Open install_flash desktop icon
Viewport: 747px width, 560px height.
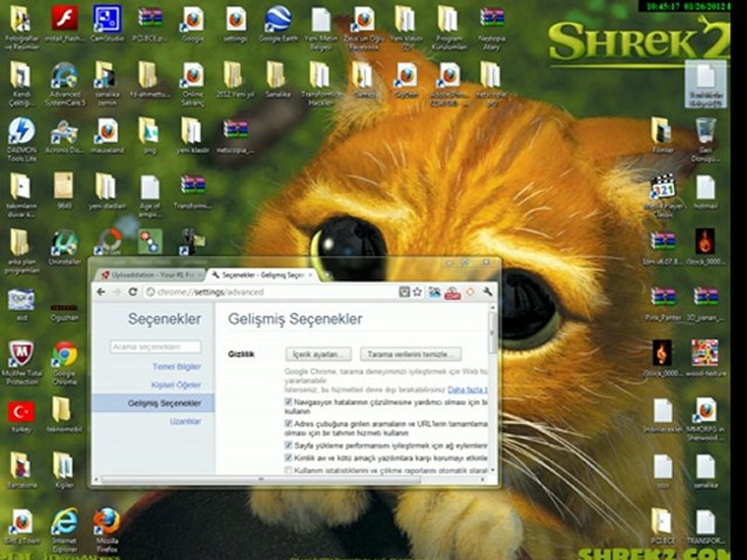65,24
